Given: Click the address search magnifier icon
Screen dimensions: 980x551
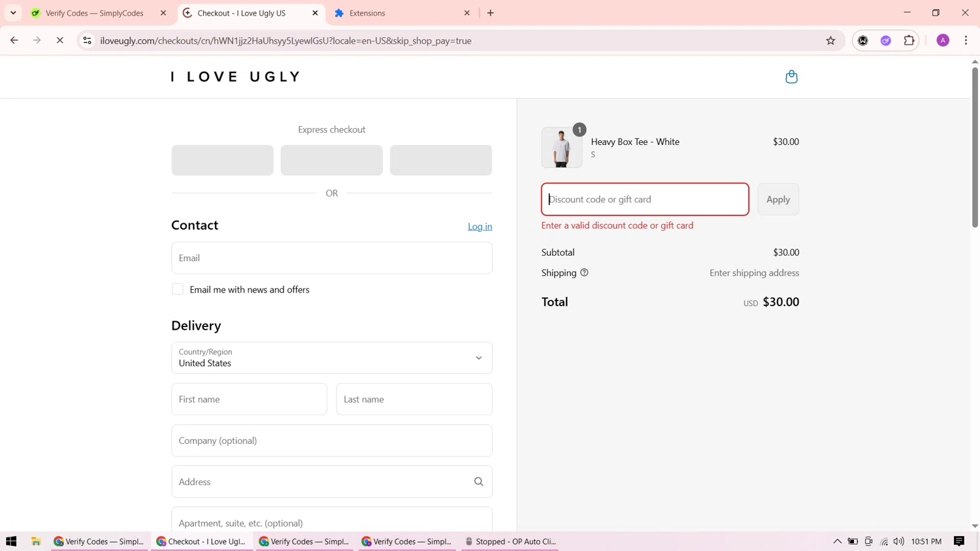Looking at the screenshot, I should coord(479,482).
